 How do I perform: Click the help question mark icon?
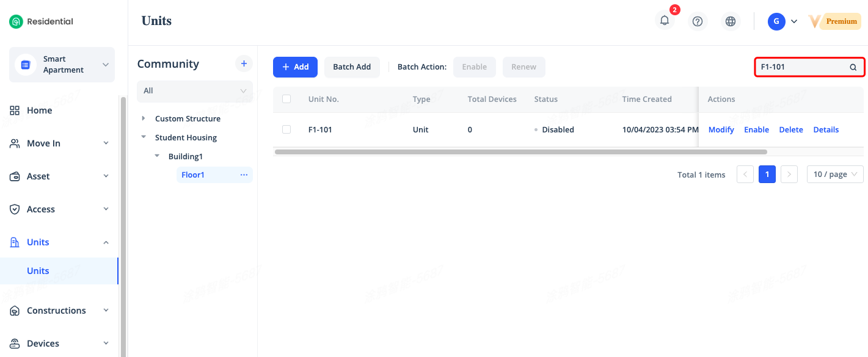pyautogui.click(x=698, y=21)
